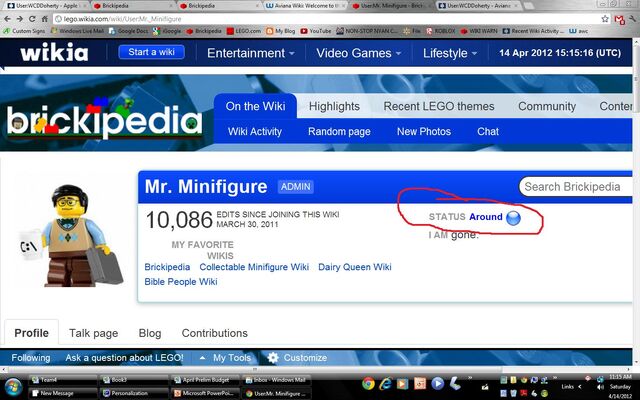Open the Windows Live Mail bookmark
Viewport: 640px width, 400px height.
[78, 31]
